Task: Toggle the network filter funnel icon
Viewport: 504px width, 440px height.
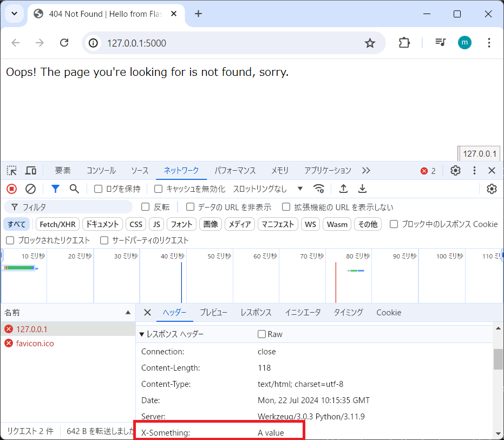Action: point(55,189)
